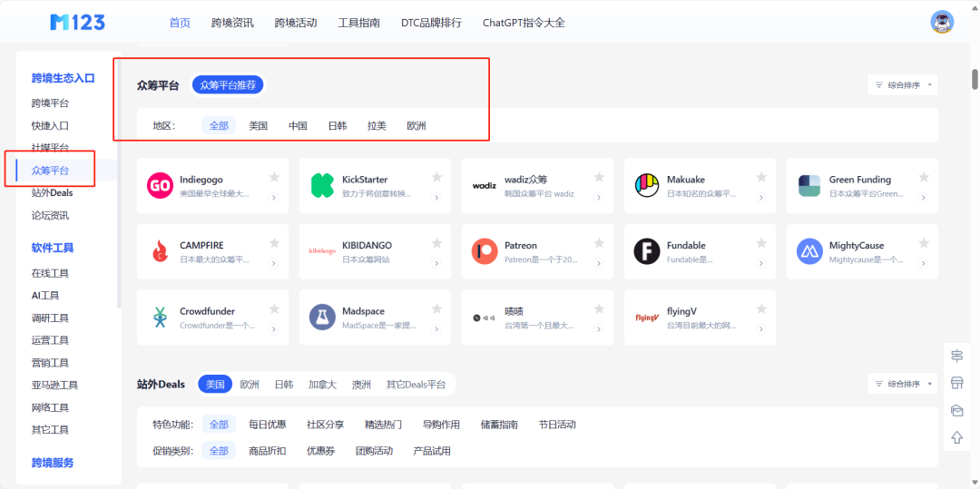This screenshot has height=489, width=980.
Task: Open 综合排序 dropdown for 站外Deals
Action: pyautogui.click(x=903, y=384)
